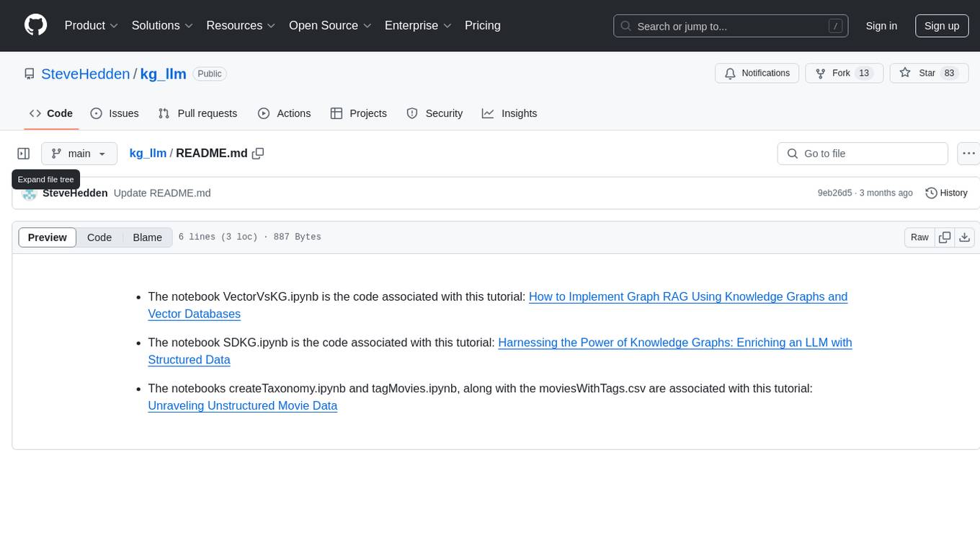Open the Projects tab
The height and width of the screenshot is (551, 980).
coord(358,113)
